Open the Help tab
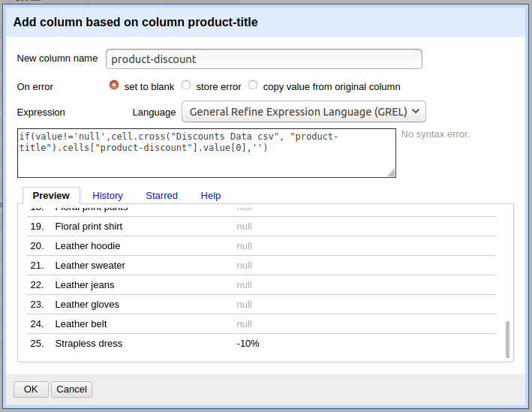This screenshot has height=412, width=532. click(211, 195)
